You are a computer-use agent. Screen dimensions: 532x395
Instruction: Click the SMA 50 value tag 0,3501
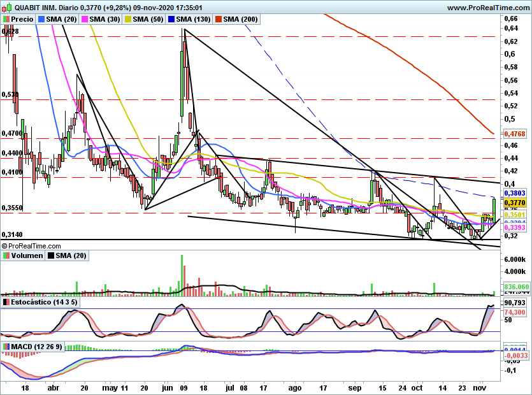515,215
